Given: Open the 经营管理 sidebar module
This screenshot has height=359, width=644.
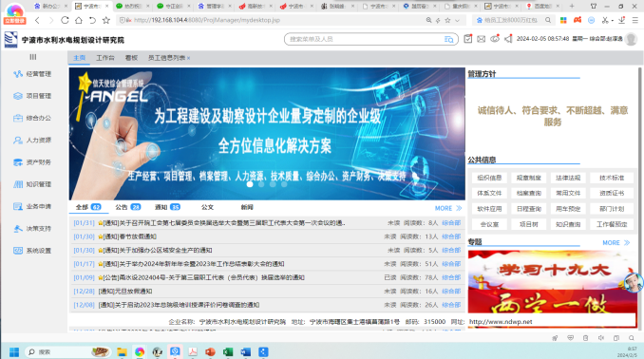Looking at the screenshot, I should tap(32, 74).
